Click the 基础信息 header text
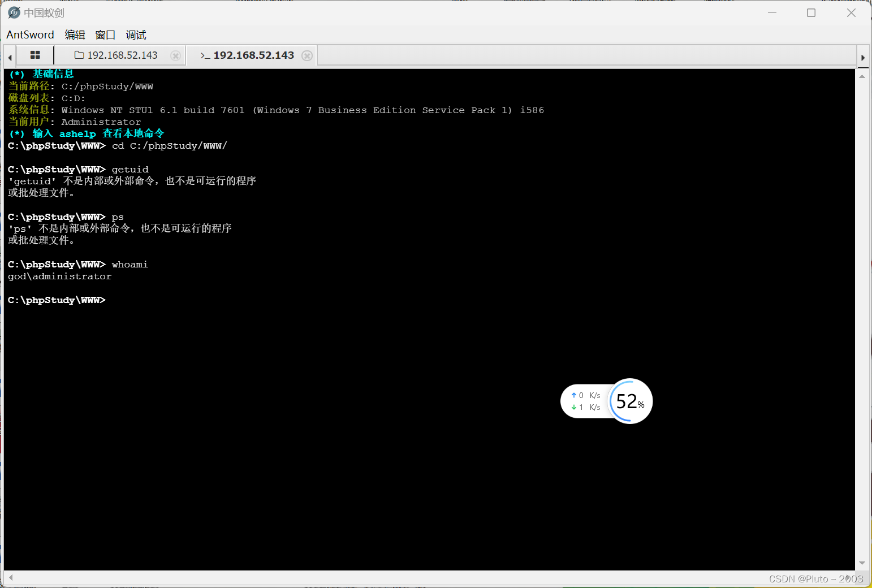The width and height of the screenshot is (872, 588). coord(53,74)
